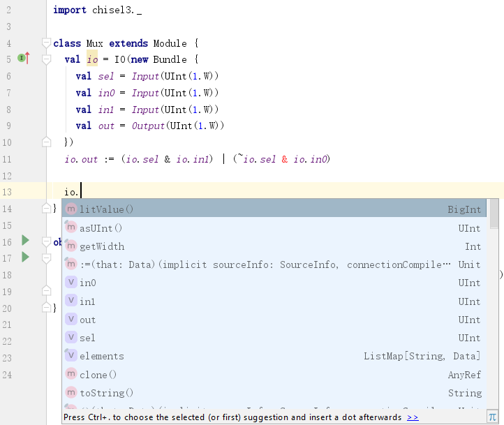Click the sel declaration on line 6
This screenshot has height=425, width=504.
tap(106, 76)
